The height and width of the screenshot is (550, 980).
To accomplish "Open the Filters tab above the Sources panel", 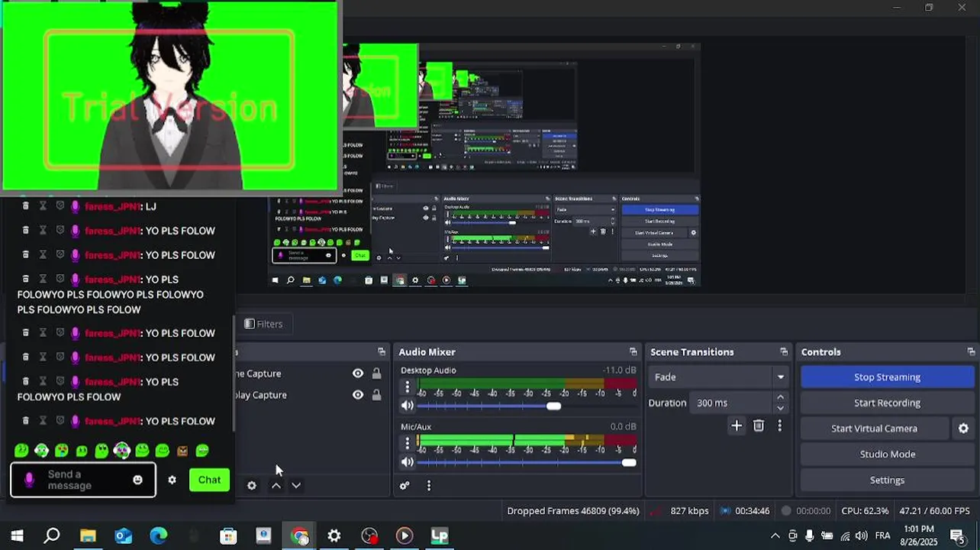I will click(263, 324).
